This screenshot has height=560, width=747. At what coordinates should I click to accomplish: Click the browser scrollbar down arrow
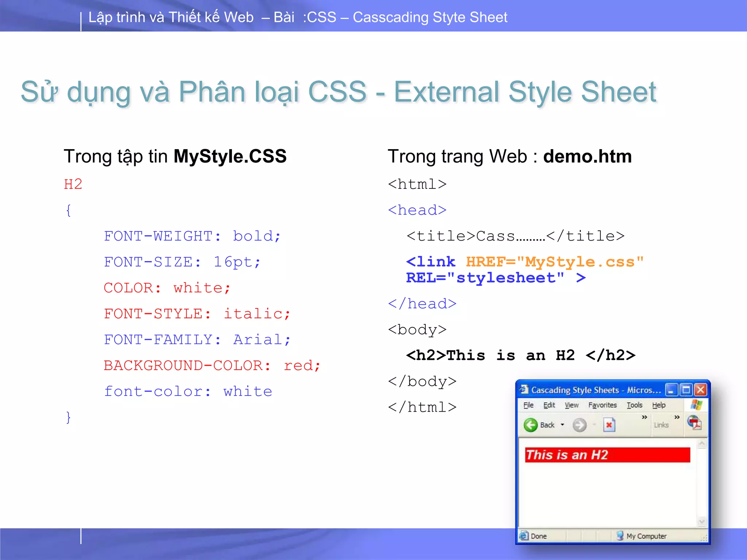tap(702, 521)
